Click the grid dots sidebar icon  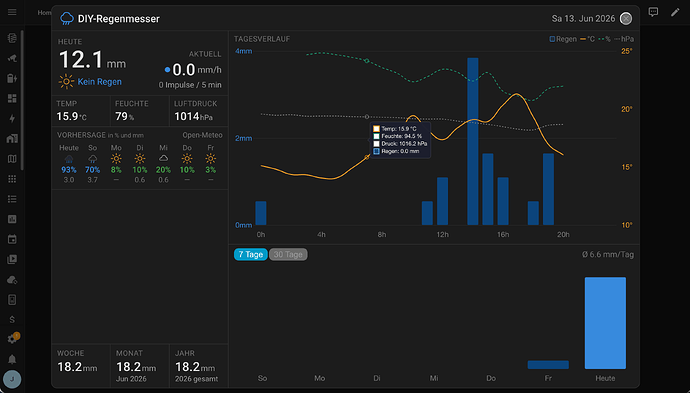point(12,179)
